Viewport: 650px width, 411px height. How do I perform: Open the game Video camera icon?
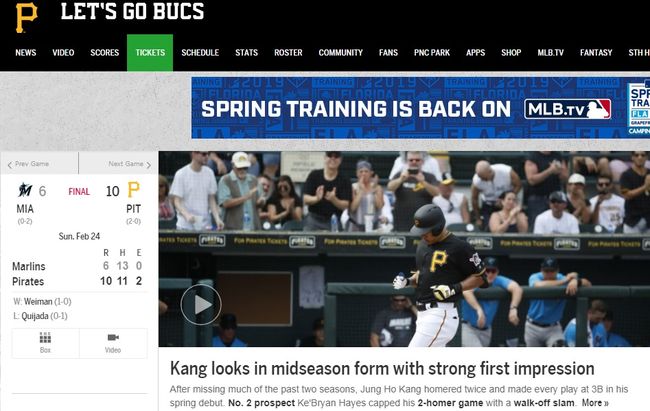(113, 337)
